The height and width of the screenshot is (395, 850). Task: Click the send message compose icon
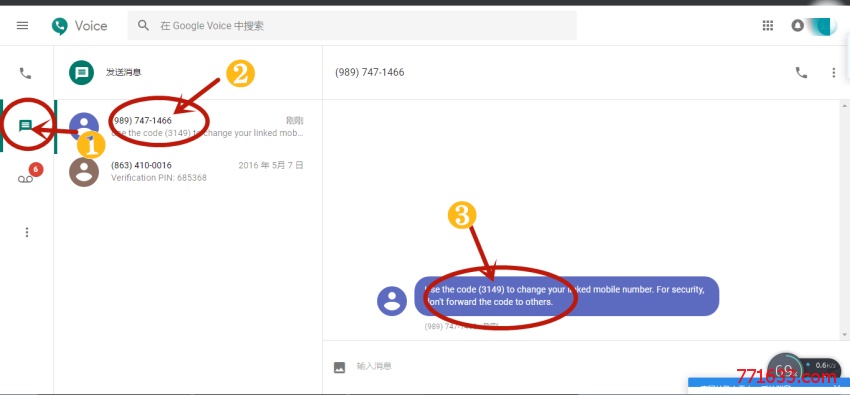point(82,72)
